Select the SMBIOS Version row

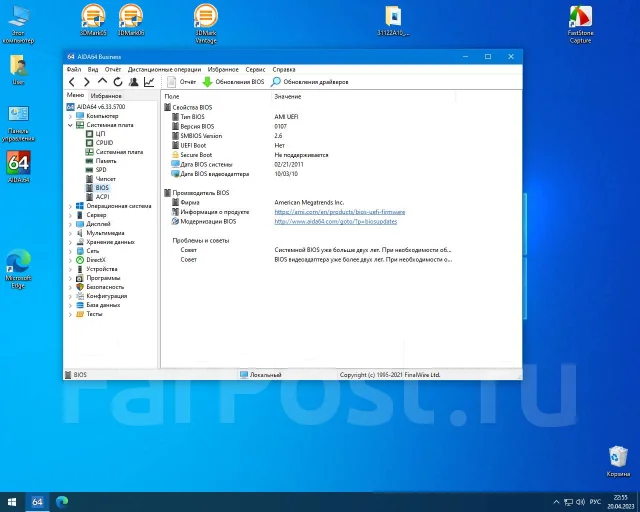pos(310,136)
